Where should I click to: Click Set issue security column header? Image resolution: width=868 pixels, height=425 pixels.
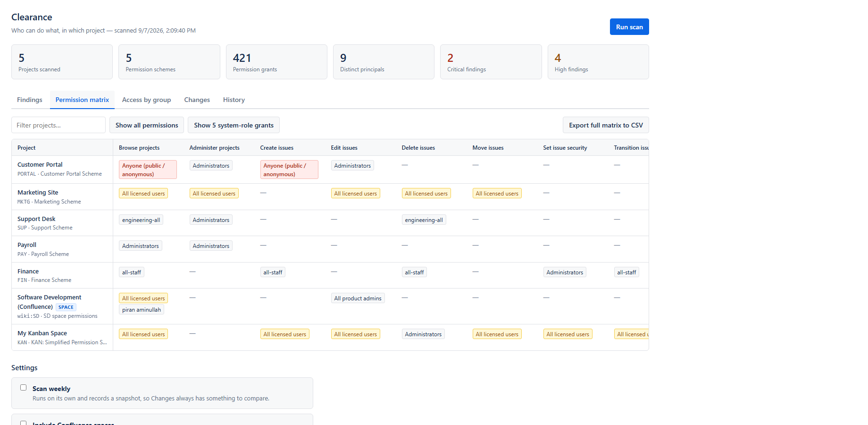point(565,148)
